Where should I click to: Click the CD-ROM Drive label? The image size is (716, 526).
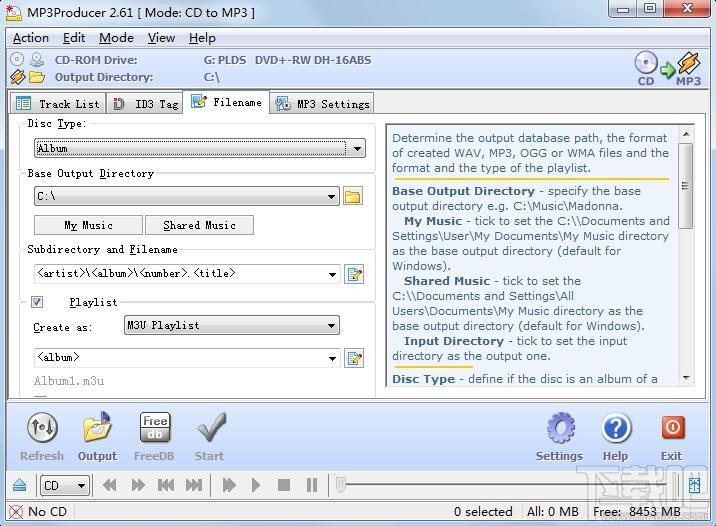(x=96, y=60)
